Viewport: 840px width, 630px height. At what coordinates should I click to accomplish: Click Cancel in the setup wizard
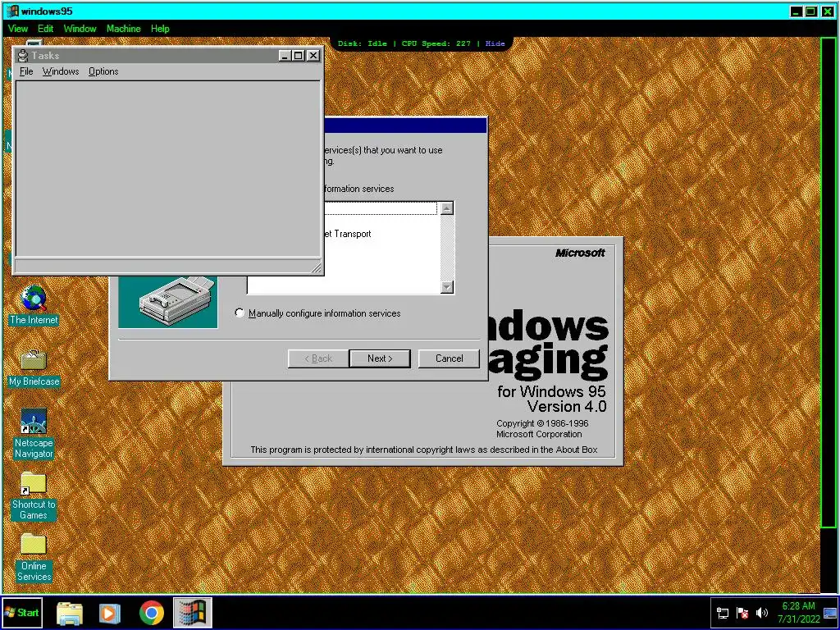[x=449, y=358]
